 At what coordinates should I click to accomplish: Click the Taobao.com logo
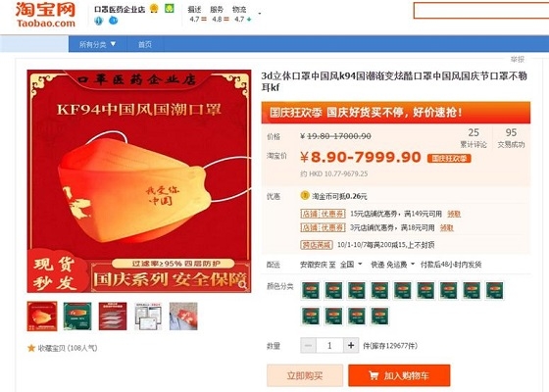(45, 15)
